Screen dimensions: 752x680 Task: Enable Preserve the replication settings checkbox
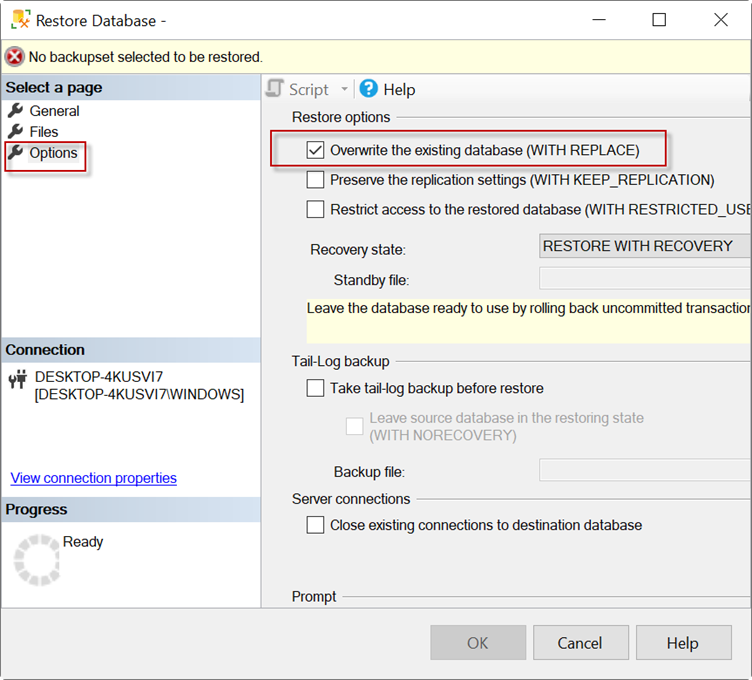coord(315,180)
